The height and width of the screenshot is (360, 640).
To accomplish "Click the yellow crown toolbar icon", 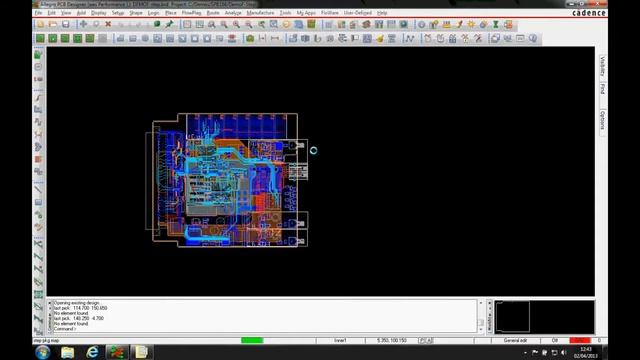I will [x=446, y=24].
